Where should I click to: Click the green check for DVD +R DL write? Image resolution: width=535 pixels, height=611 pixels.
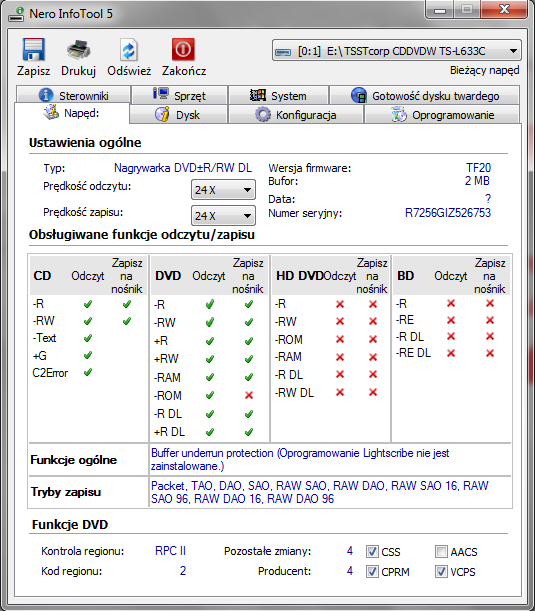tap(249, 432)
